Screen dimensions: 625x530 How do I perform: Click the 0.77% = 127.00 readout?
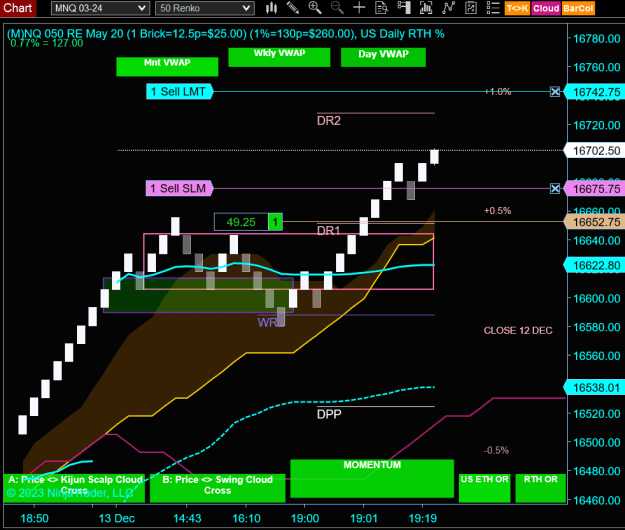point(47,43)
